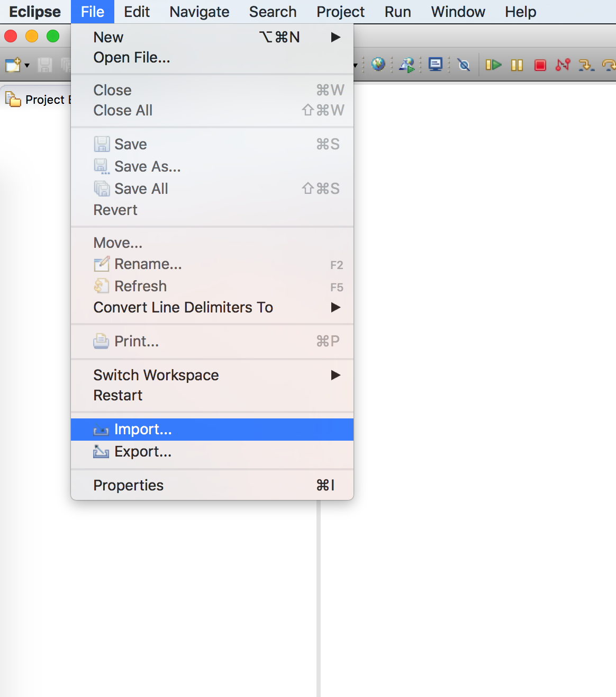Open the Navigate menu

200,12
